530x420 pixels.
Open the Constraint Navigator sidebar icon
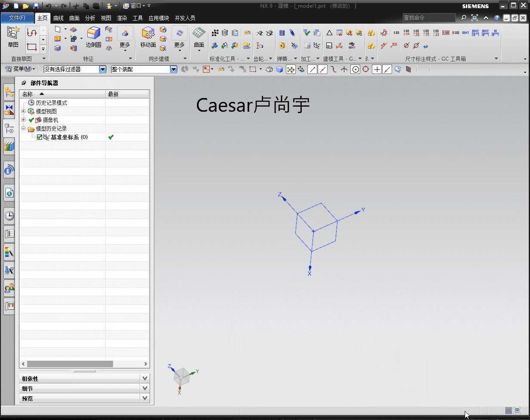coord(9,109)
